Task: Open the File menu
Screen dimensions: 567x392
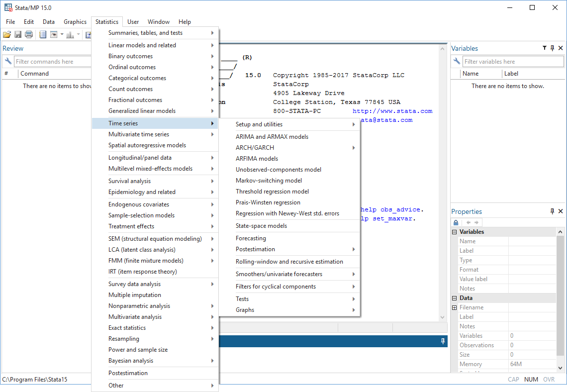Action: 10,22
